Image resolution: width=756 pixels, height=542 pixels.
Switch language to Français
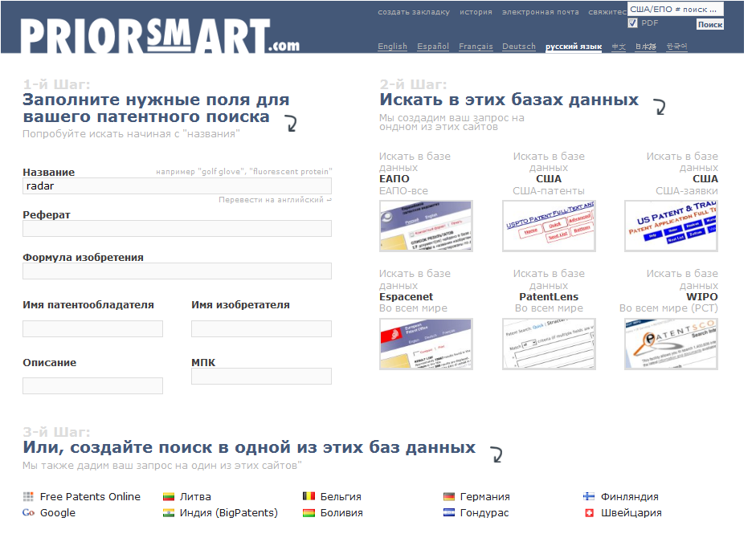click(476, 47)
